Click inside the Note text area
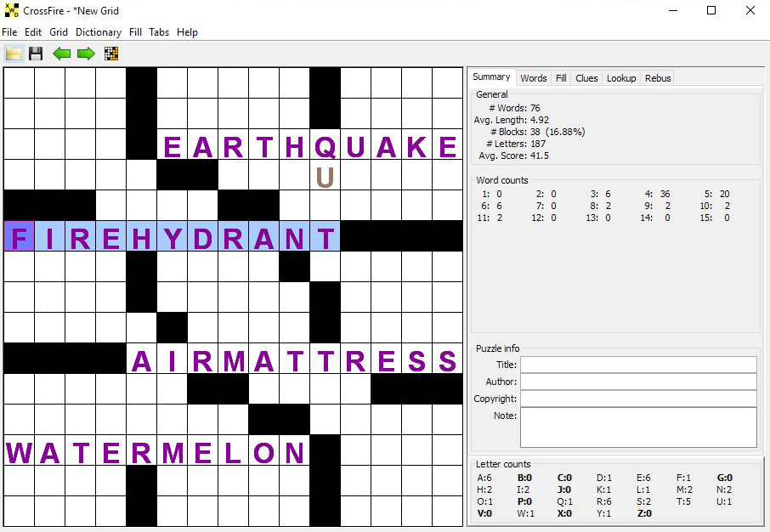770x532 pixels. point(638,427)
